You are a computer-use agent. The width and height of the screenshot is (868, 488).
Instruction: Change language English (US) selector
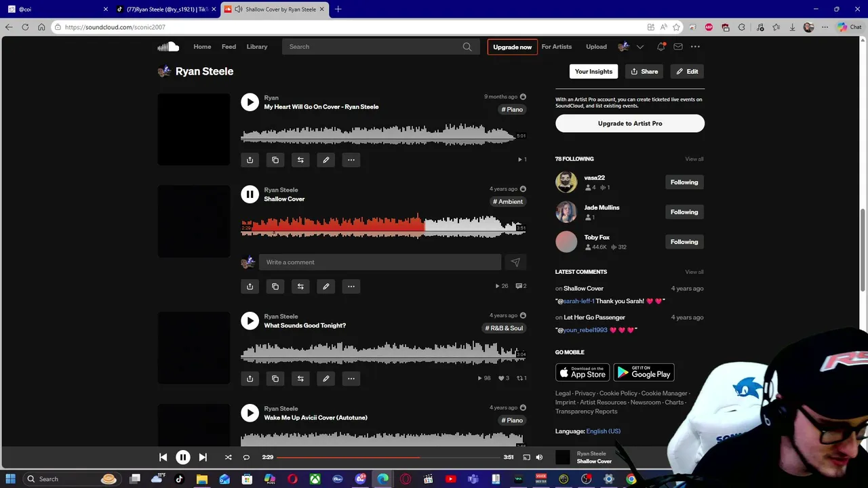click(x=603, y=431)
